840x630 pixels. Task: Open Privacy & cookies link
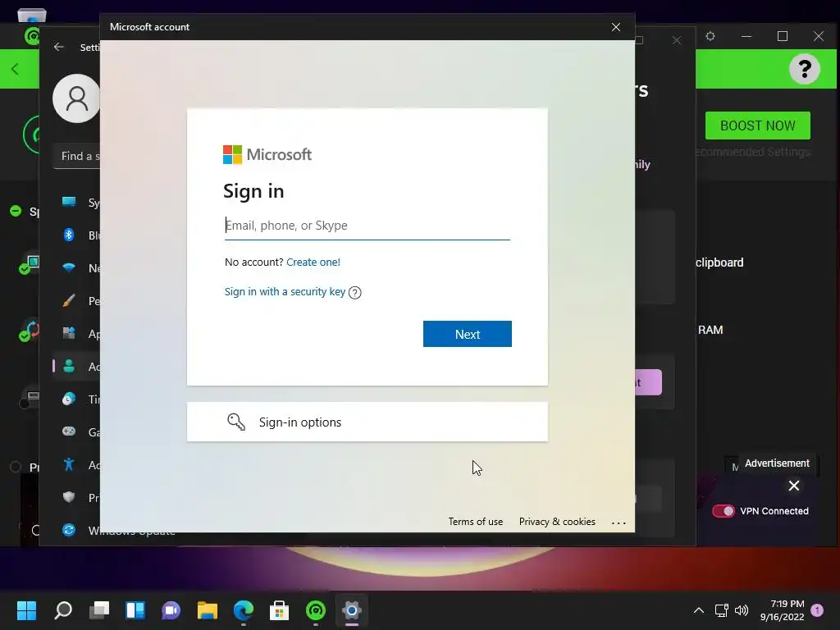[557, 521]
